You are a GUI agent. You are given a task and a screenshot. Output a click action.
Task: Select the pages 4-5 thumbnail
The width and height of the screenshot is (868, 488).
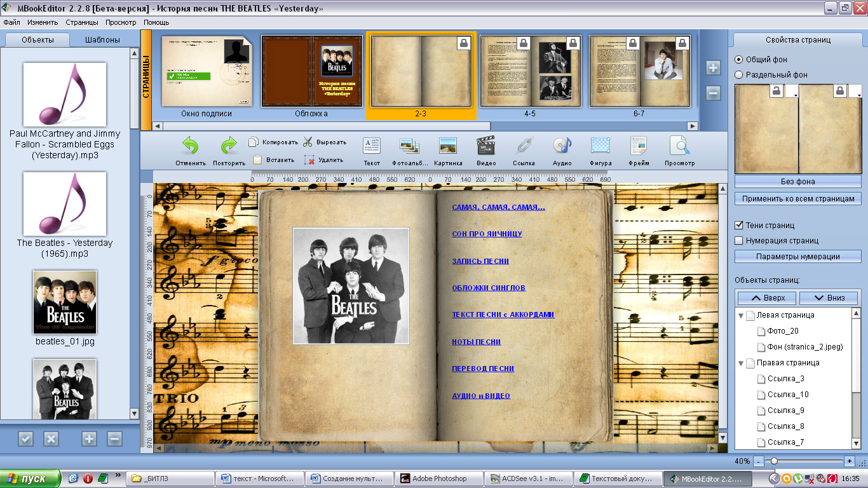coord(530,71)
